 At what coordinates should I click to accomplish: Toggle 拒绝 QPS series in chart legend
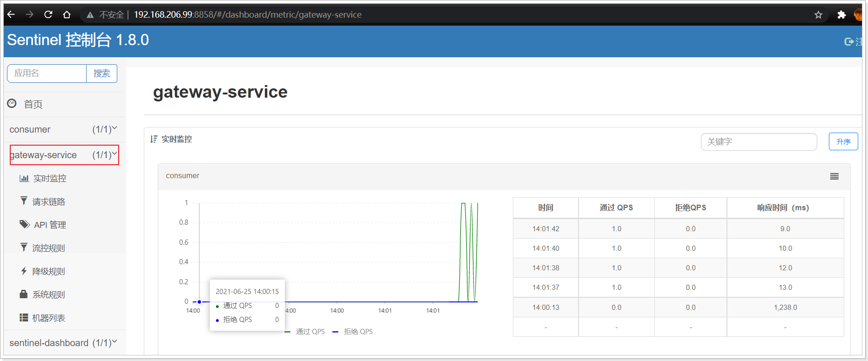coord(353,331)
